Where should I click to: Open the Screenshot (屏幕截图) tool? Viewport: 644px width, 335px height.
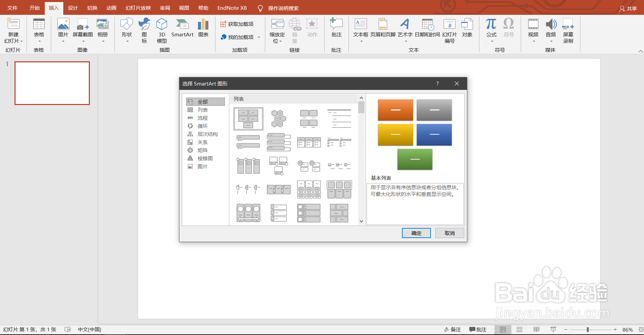(83, 24)
